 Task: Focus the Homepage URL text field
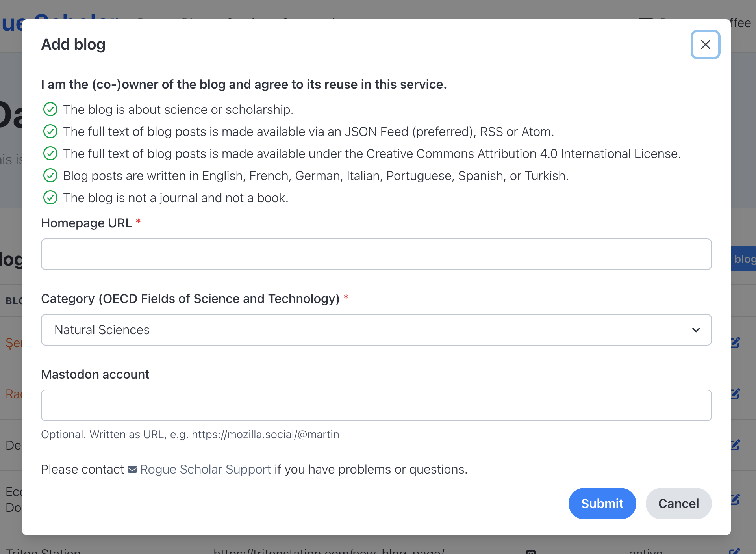pyautogui.click(x=376, y=254)
